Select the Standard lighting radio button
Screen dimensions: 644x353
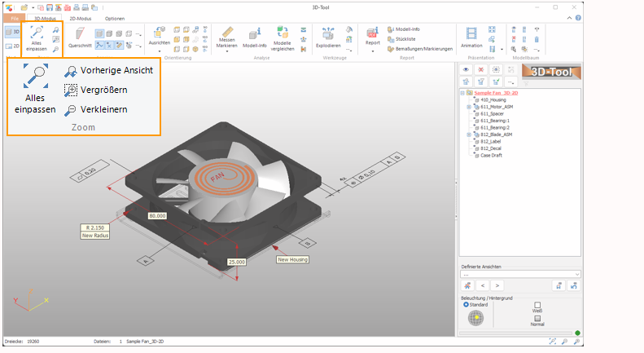pos(466,304)
